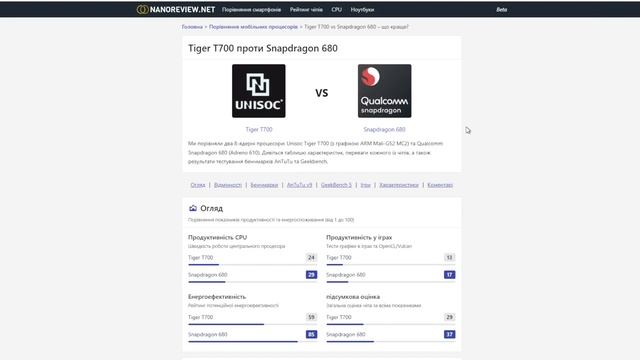This screenshot has height=360, width=640.
Task: Open Snapdragon 680 link under logo
Action: (x=384, y=129)
